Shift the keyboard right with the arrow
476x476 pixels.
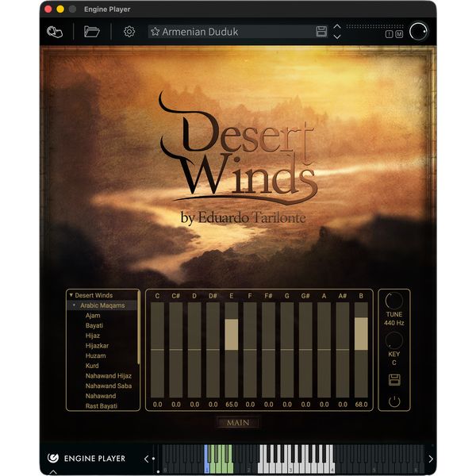point(431,459)
